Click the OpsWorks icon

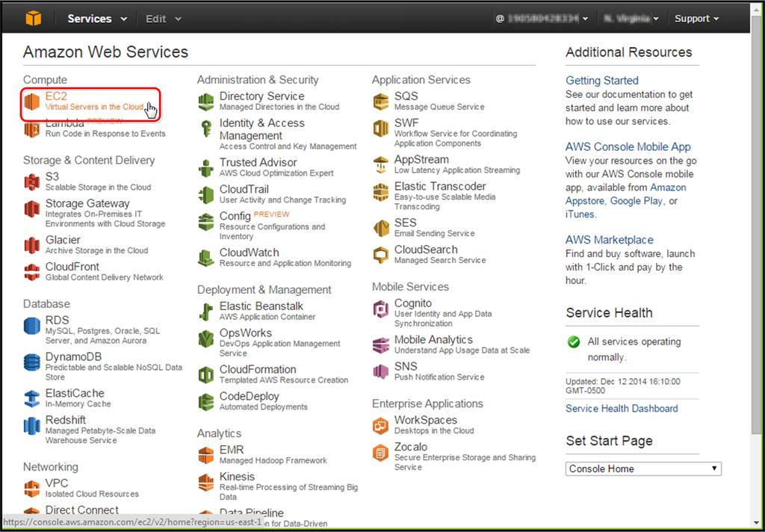(206, 338)
